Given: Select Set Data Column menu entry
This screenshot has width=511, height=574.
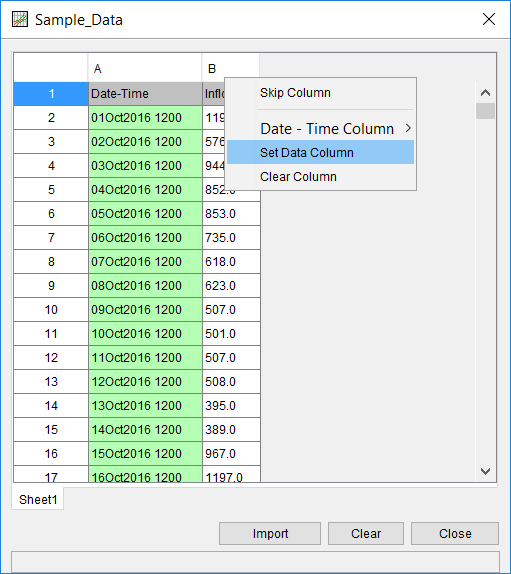Looking at the screenshot, I should pos(320,152).
